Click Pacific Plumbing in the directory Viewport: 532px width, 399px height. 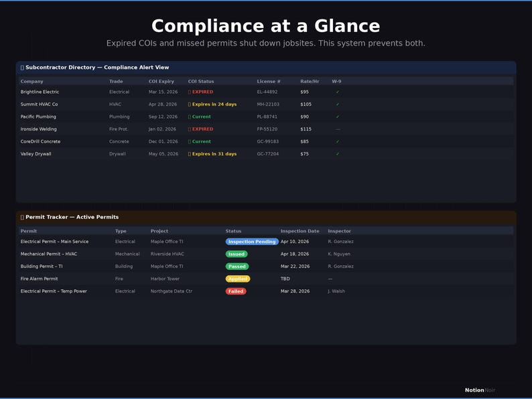pos(38,116)
